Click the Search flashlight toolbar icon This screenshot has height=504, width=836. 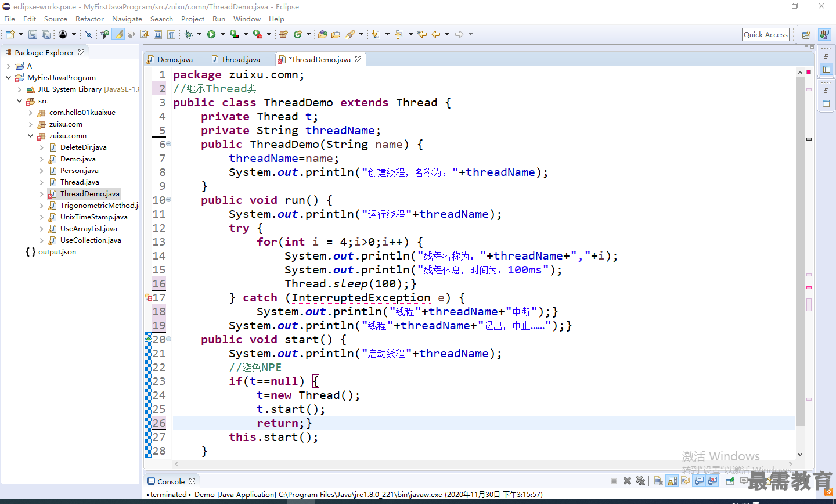[x=350, y=34]
